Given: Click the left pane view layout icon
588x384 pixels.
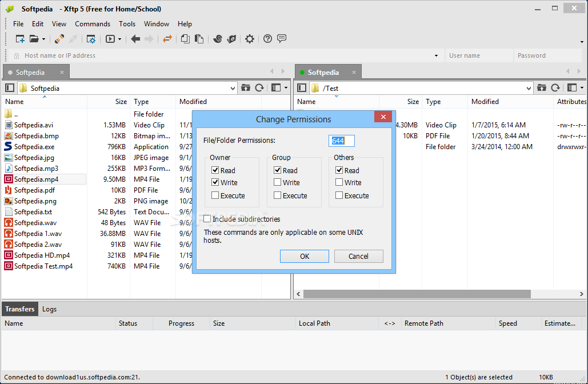Looking at the screenshot, I should tap(277, 88).
